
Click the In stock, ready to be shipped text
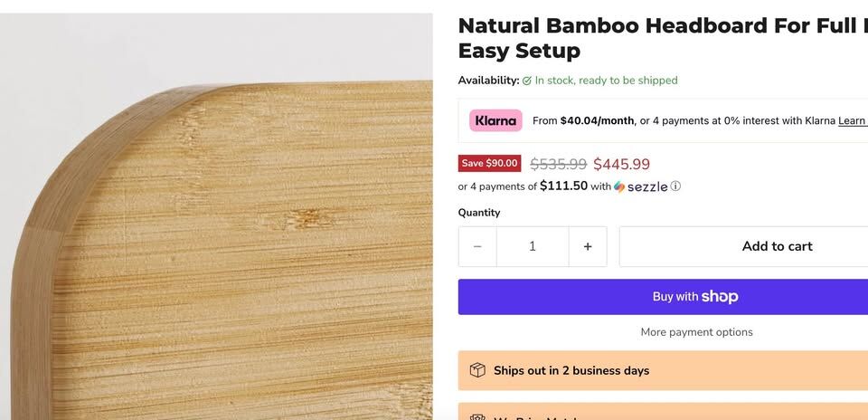click(x=606, y=81)
